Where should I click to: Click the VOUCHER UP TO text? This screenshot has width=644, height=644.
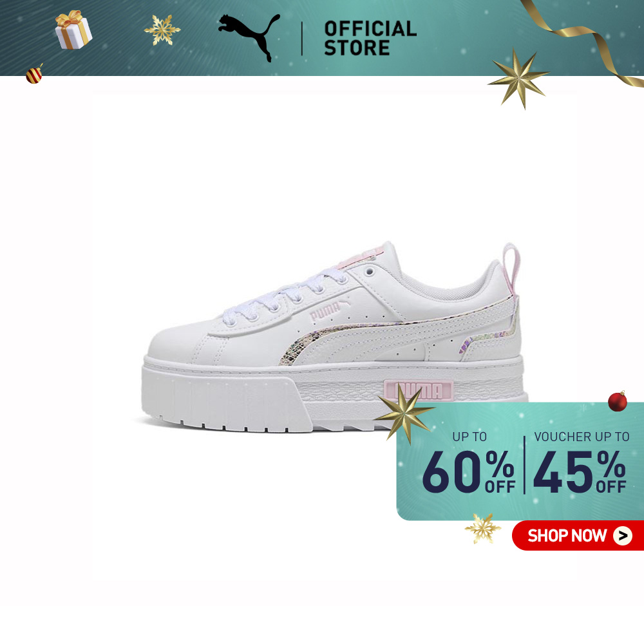(x=582, y=437)
